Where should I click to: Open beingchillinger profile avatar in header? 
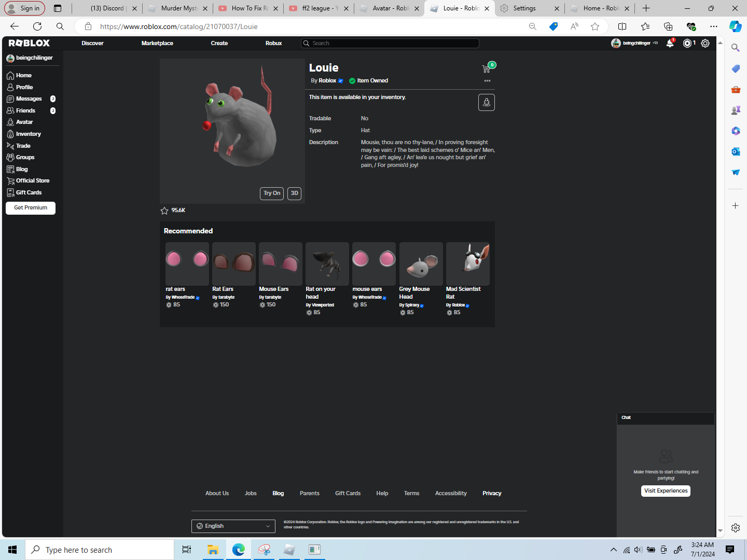(616, 44)
